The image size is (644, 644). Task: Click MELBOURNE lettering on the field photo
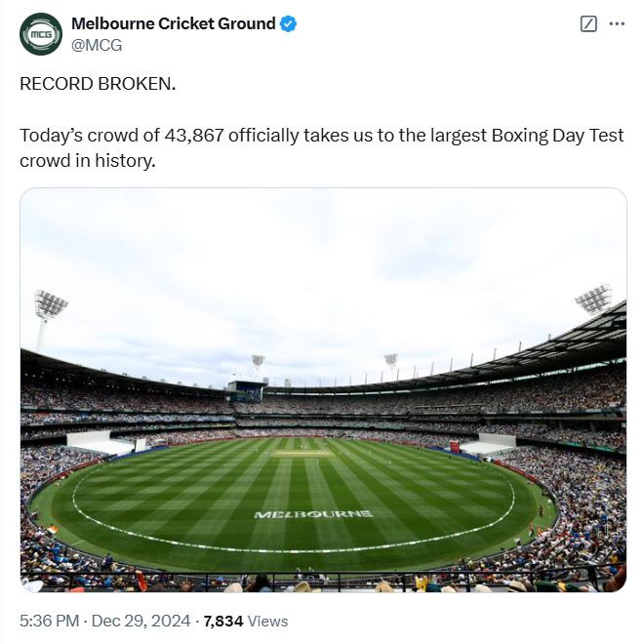coord(313,513)
